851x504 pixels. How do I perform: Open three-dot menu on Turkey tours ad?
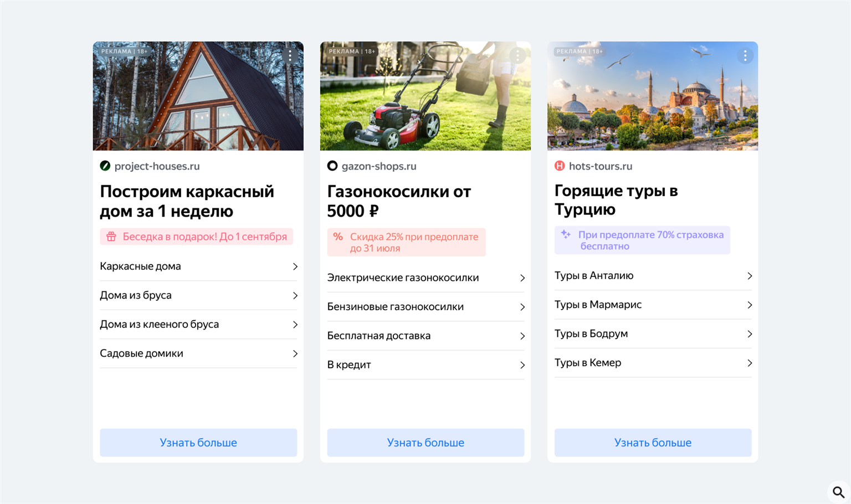coord(745,55)
